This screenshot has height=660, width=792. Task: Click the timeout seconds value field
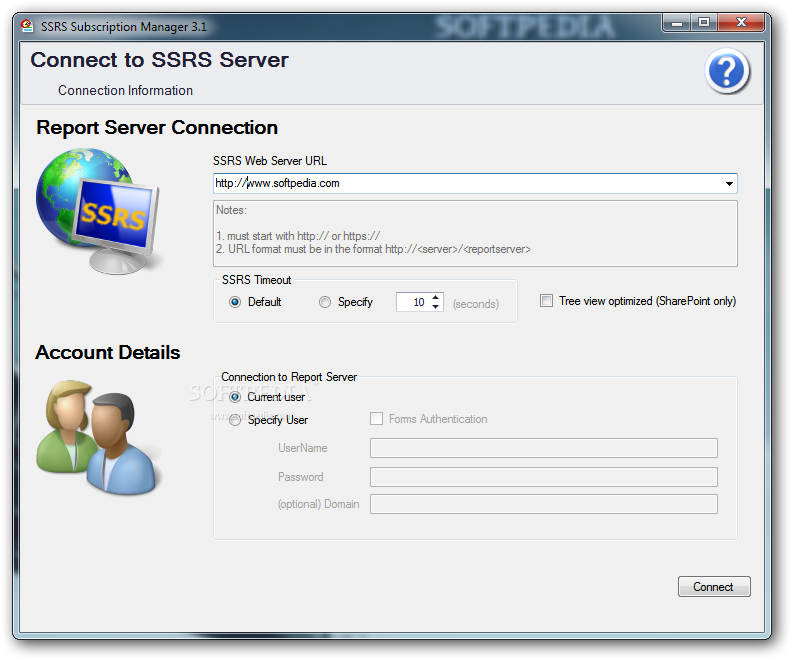pos(414,302)
